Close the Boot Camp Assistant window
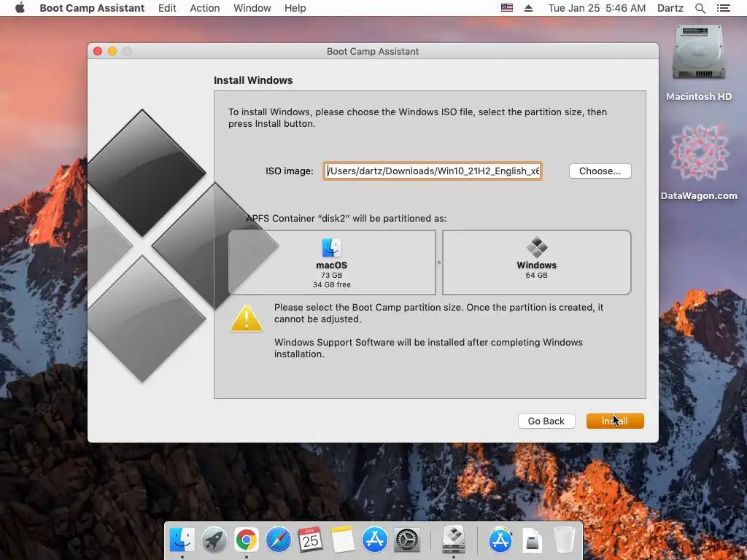The height and width of the screenshot is (560, 747). [x=98, y=51]
